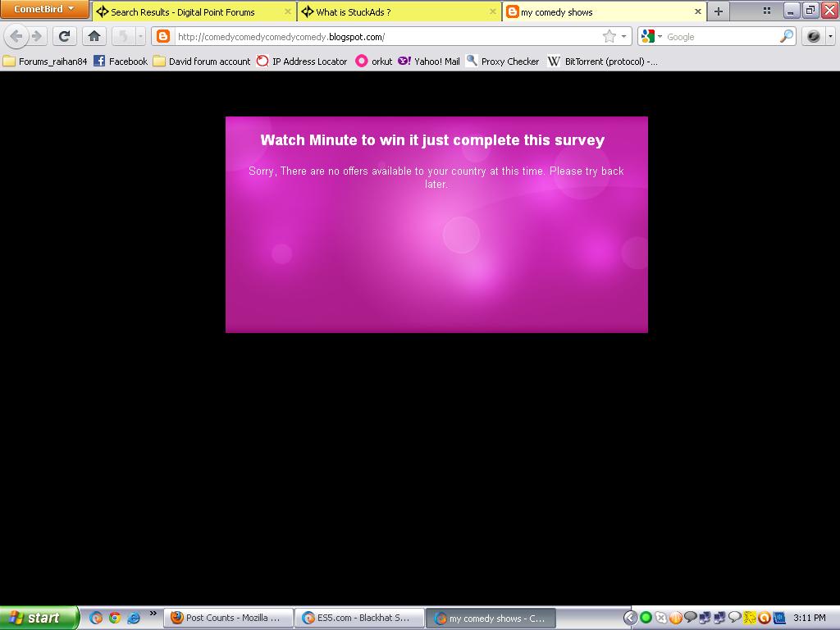Open the Windows Start menu
Image resolution: width=840 pixels, height=630 pixels.
[x=39, y=618]
